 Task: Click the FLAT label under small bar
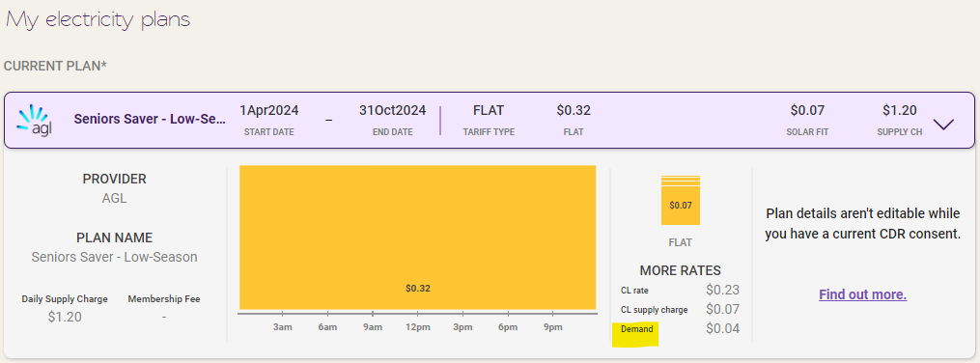680,242
